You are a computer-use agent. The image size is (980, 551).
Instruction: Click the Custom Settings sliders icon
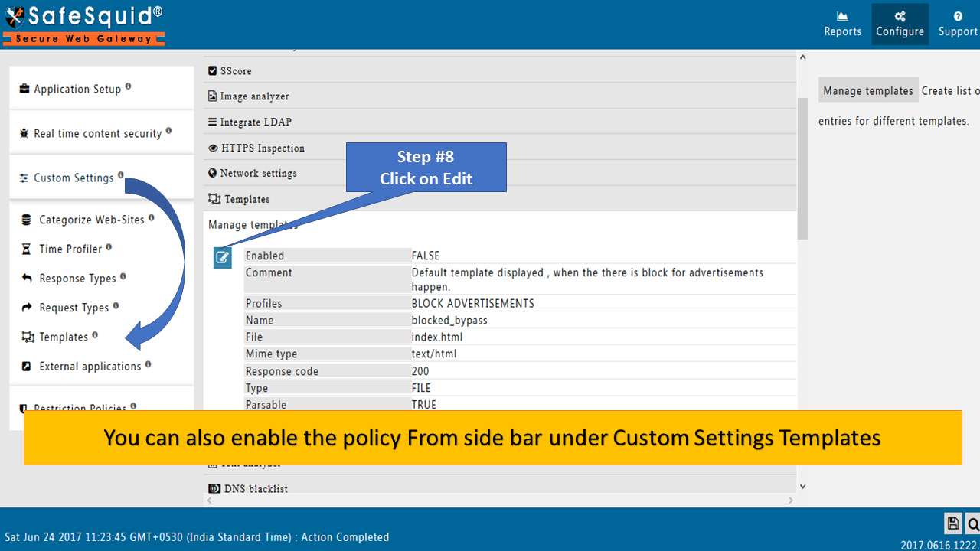pos(24,178)
